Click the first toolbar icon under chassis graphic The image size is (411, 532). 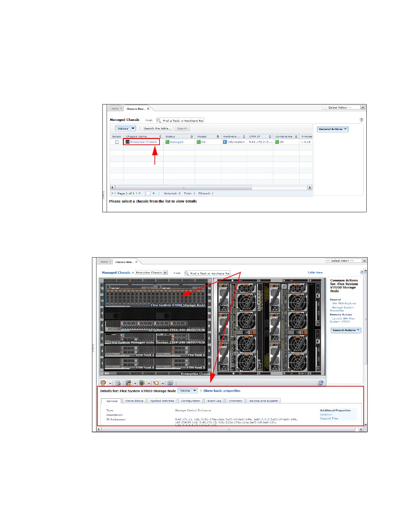(103, 383)
